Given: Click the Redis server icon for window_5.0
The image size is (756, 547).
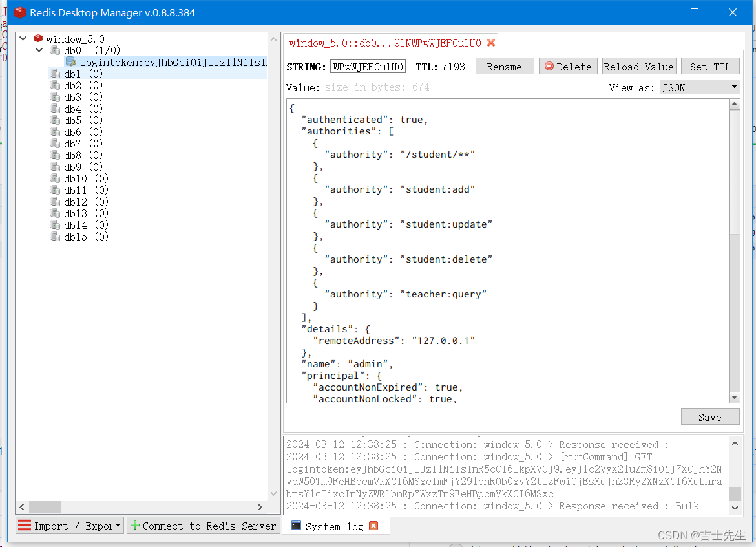Looking at the screenshot, I should coord(38,38).
